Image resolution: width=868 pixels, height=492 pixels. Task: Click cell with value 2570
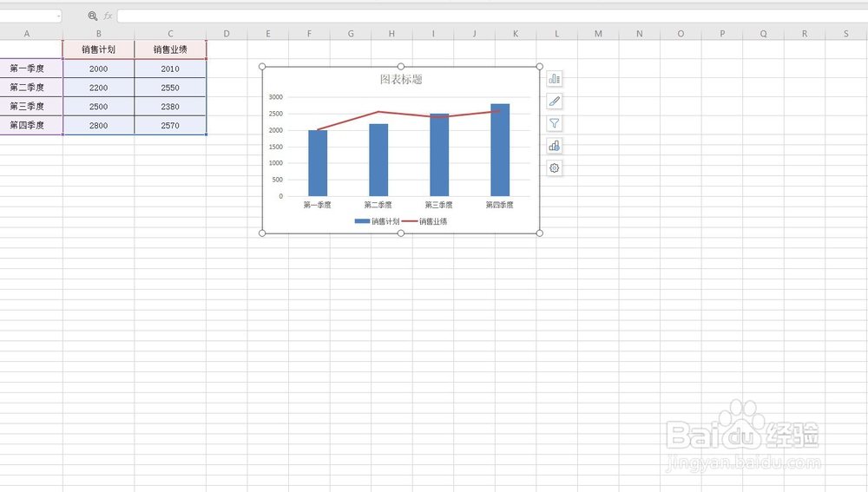pos(170,125)
